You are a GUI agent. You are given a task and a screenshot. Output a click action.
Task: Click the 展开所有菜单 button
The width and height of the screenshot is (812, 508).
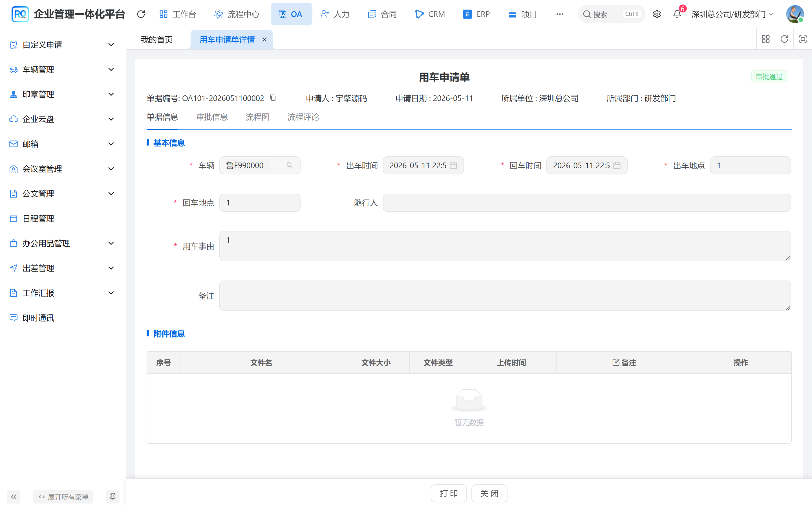coord(63,497)
